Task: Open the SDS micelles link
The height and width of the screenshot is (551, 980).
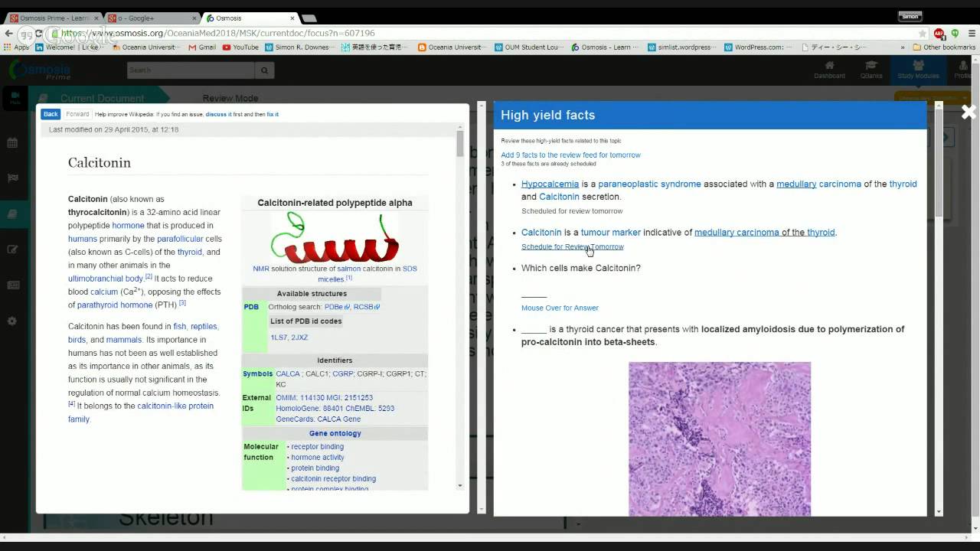Action: tap(367, 273)
